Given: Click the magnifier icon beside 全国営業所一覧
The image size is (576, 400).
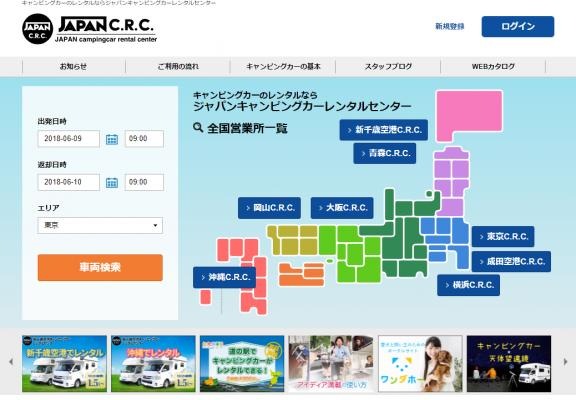Looking at the screenshot, I should (x=198, y=127).
